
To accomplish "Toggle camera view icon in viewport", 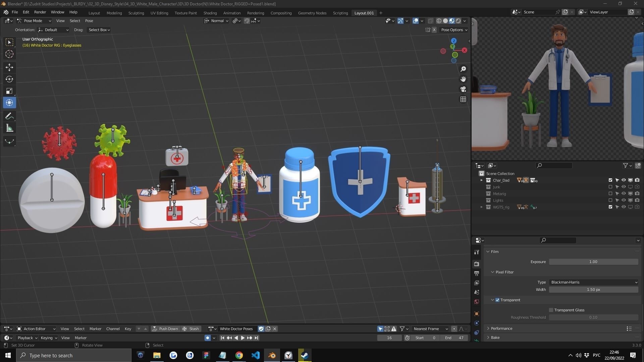I will click(x=463, y=89).
